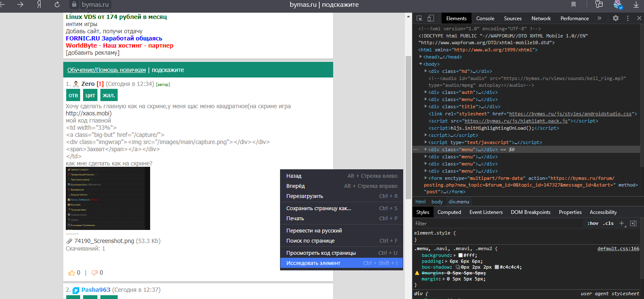Image resolution: width=644 pixels, height=299 pixels.
Task: Open the default.css:166 source link
Action: tap(618, 248)
